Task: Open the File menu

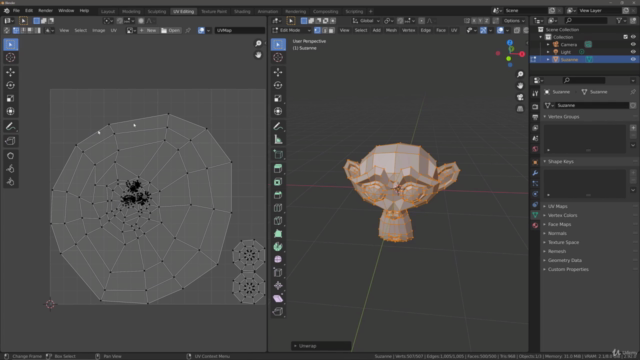Action: point(16,11)
